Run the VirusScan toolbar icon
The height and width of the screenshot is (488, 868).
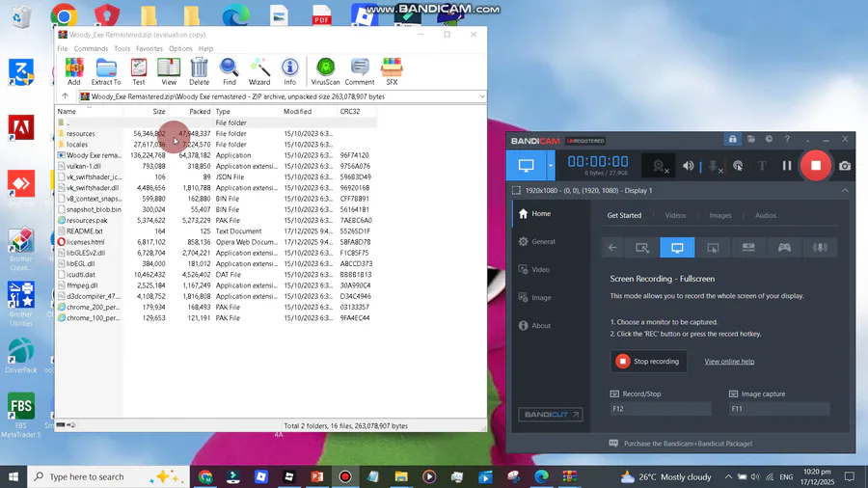(x=326, y=71)
